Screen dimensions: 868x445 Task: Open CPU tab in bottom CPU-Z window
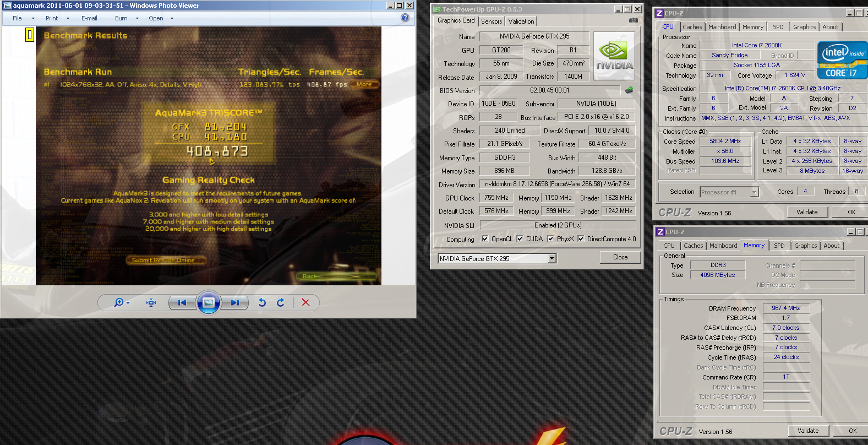(669, 246)
